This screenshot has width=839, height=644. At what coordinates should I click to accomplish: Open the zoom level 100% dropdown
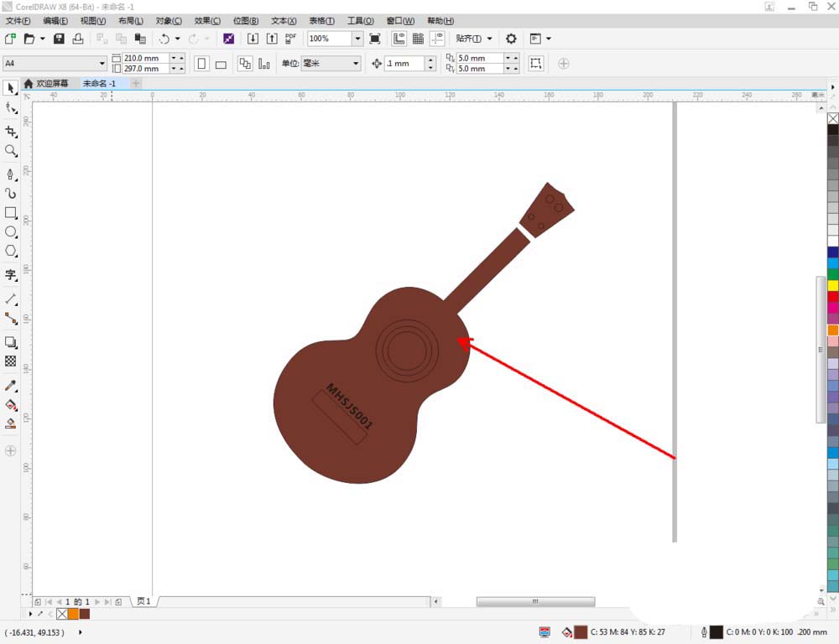point(357,39)
